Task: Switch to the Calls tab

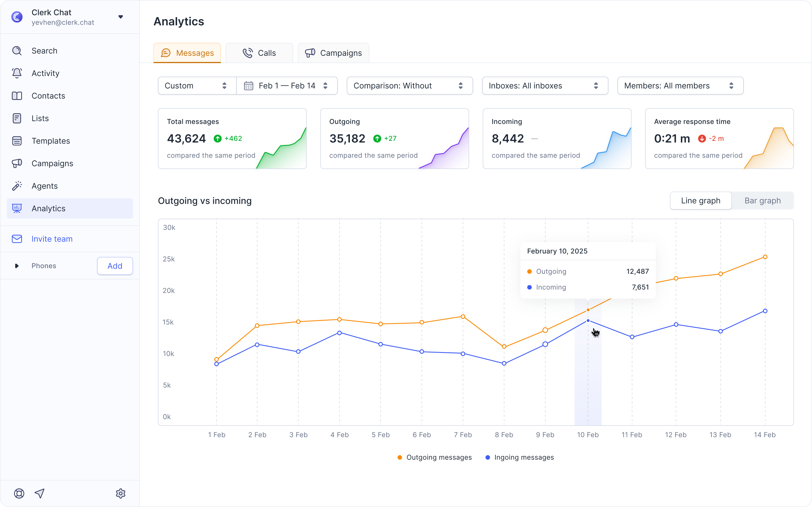Action: pyautogui.click(x=259, y=53)
